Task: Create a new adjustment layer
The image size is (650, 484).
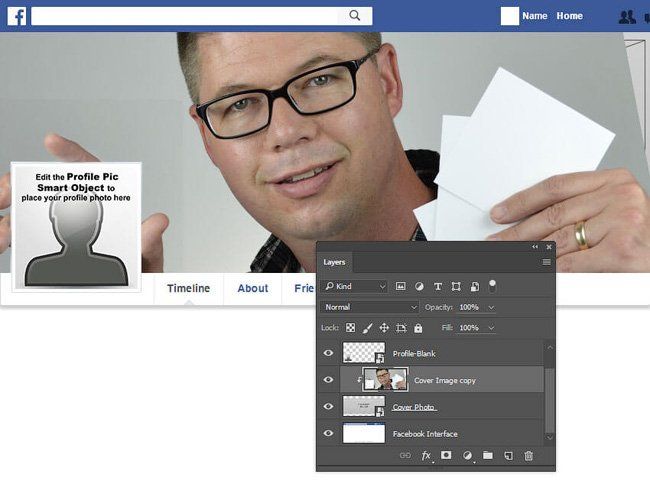Action: coord(467,456)
